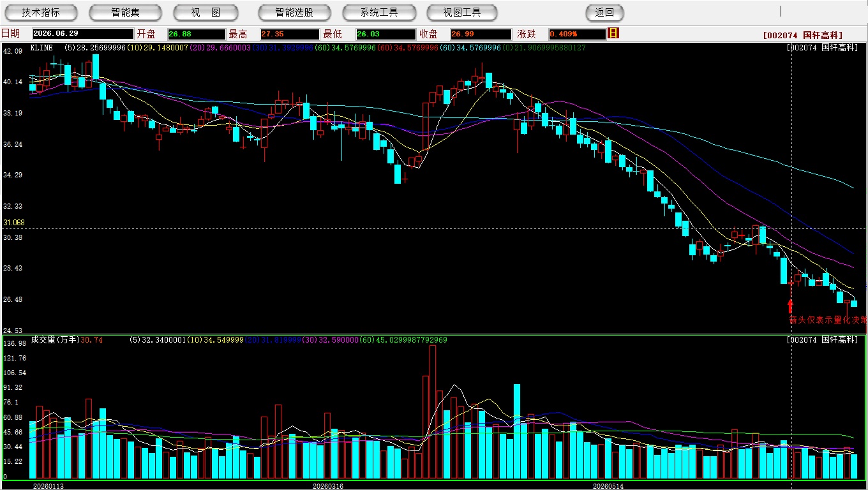Click the 日期 label
The image size is (868, 490).
[10, 34]
